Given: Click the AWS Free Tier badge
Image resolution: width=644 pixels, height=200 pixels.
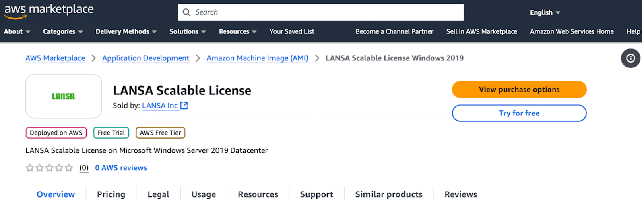Looking at the screenshot, I should [160, 133].
